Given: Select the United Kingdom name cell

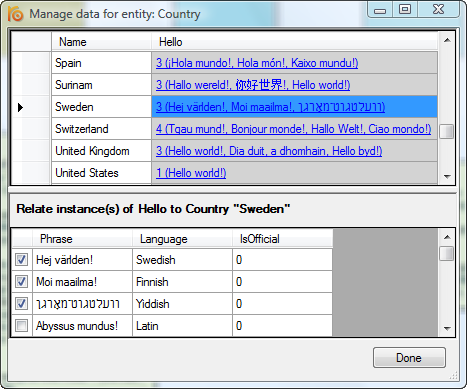Looking at the screenshot, I should click(101, 151).
